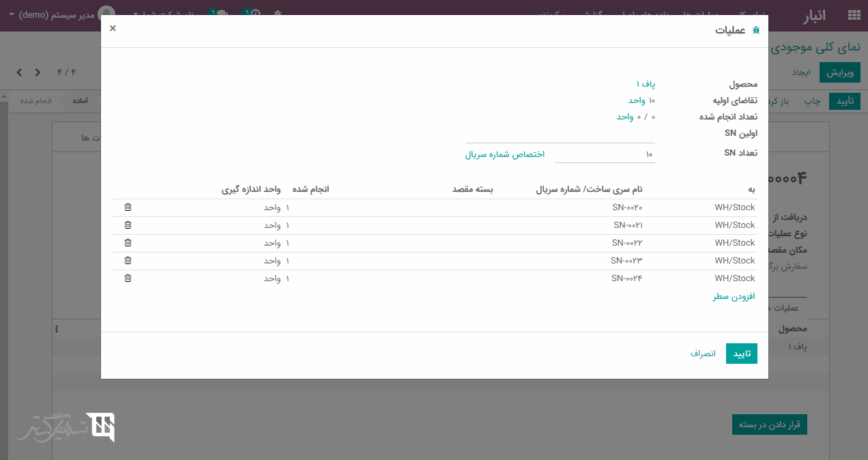The image size is (868, 460).
Task: Add a line with افزودن سطر
Action: [x=734, y=297]
